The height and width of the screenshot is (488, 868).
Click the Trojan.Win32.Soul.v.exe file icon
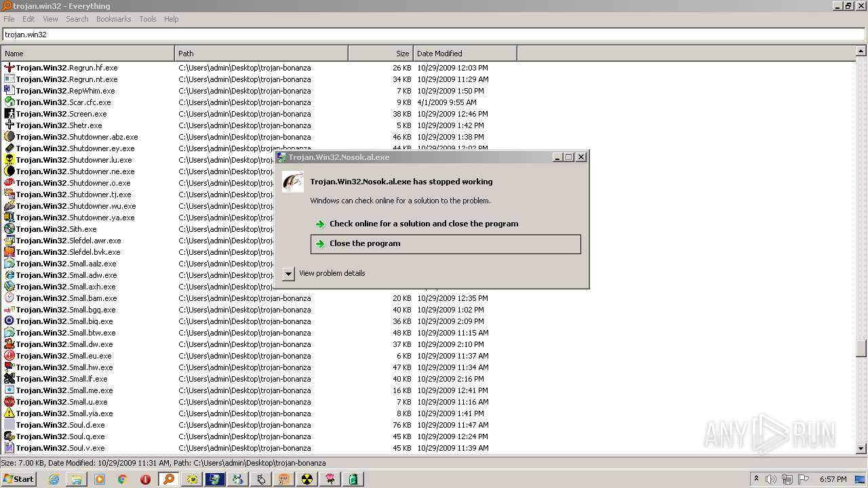(9, 448)
